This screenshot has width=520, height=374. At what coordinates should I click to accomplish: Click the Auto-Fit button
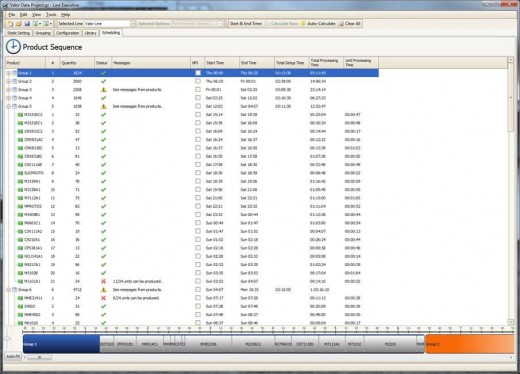[13, 356]
